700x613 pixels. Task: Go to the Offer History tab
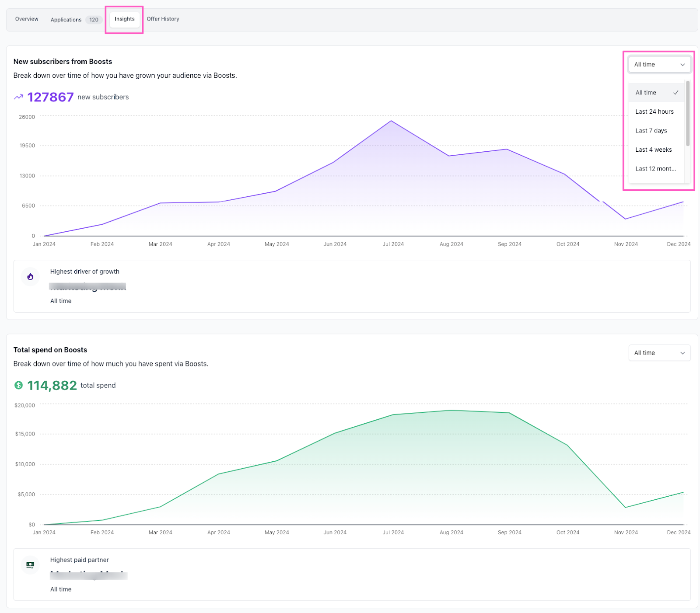pyautogui.click(x=163, y=19)
